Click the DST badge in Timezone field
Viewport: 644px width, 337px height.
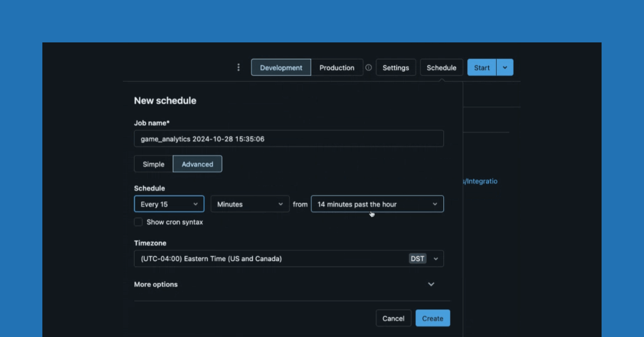tap(417, 259)
